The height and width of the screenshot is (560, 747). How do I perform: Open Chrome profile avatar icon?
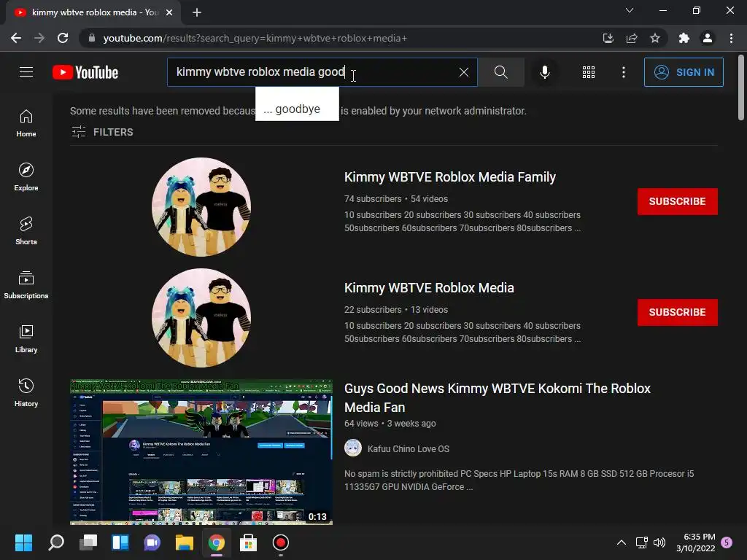coord(708,38)
